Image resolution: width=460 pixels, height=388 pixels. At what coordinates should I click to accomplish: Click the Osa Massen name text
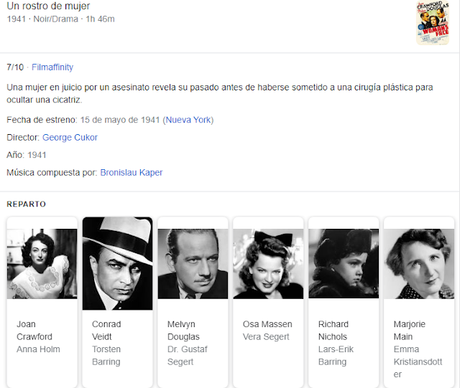[267, 324]
